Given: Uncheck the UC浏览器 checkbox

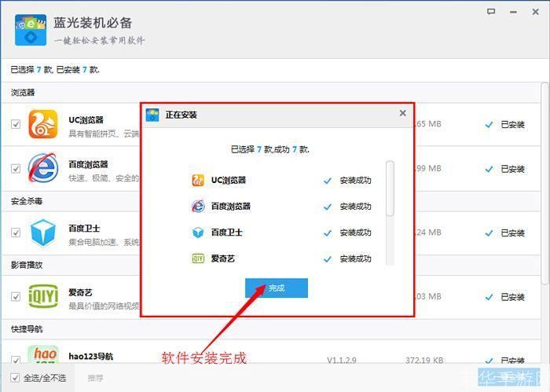Looking at the screenshot, I should pos(16,124).
